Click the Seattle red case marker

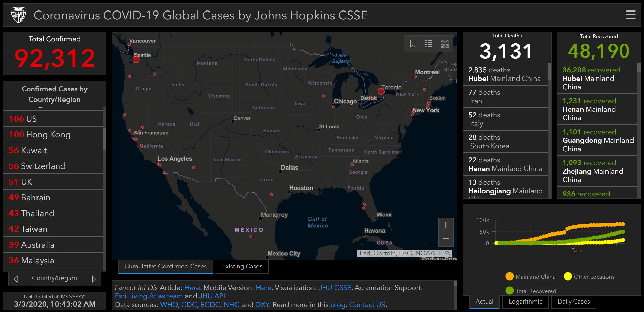click(136, 60)
